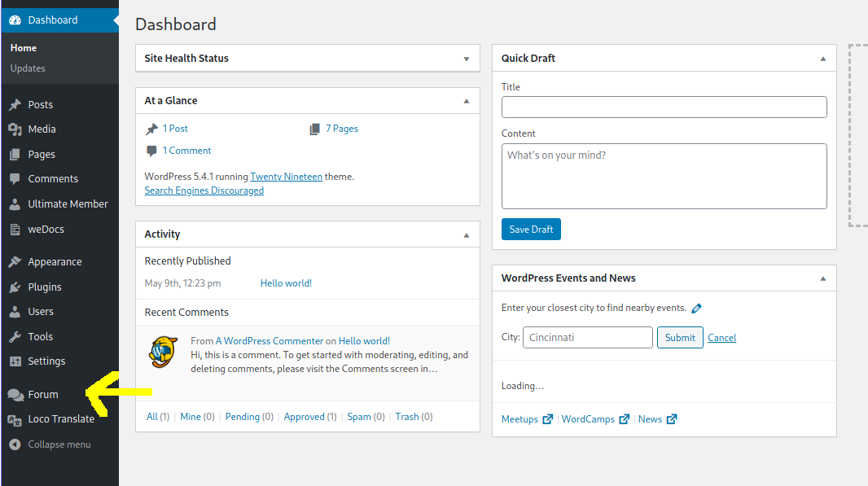Collapse the WordPress Events and News panel
868x486 pixels.
click(x=822, y=278)
